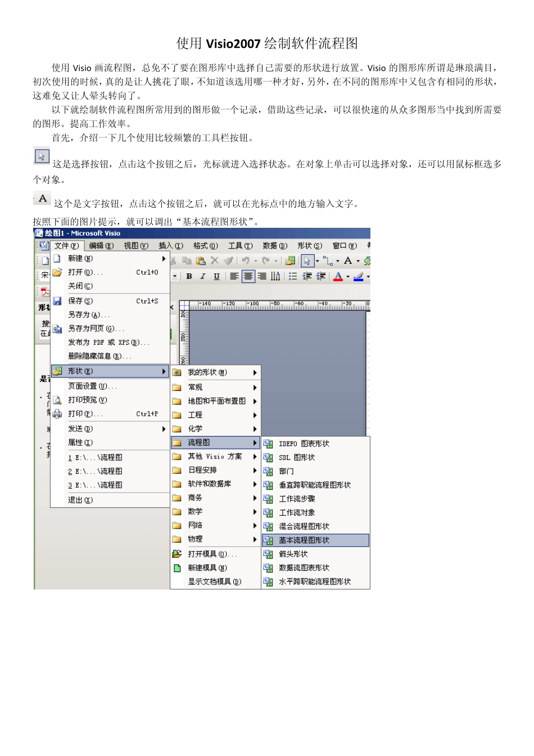Select 基本流程图形状 stencil
The width and height of the screenshot is (534, 756).
(x=315, y=540)
